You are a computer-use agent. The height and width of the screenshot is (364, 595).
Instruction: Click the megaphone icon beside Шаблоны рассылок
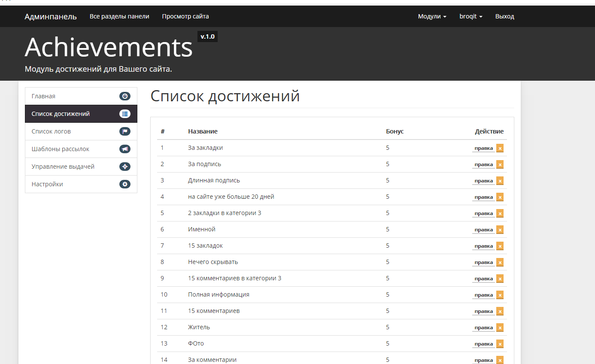tap(124, 149)
